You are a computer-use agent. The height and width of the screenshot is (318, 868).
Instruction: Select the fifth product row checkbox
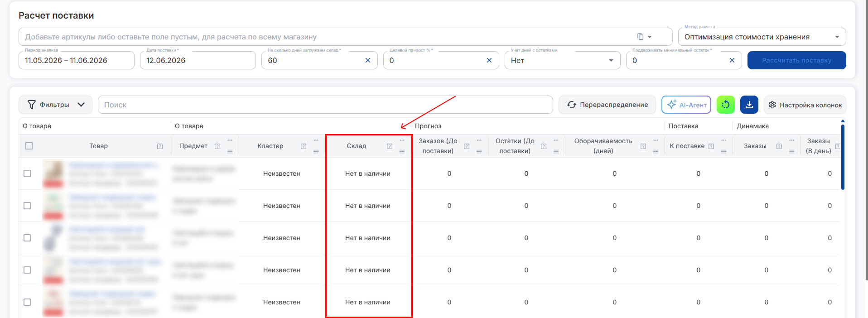point(27,302)
